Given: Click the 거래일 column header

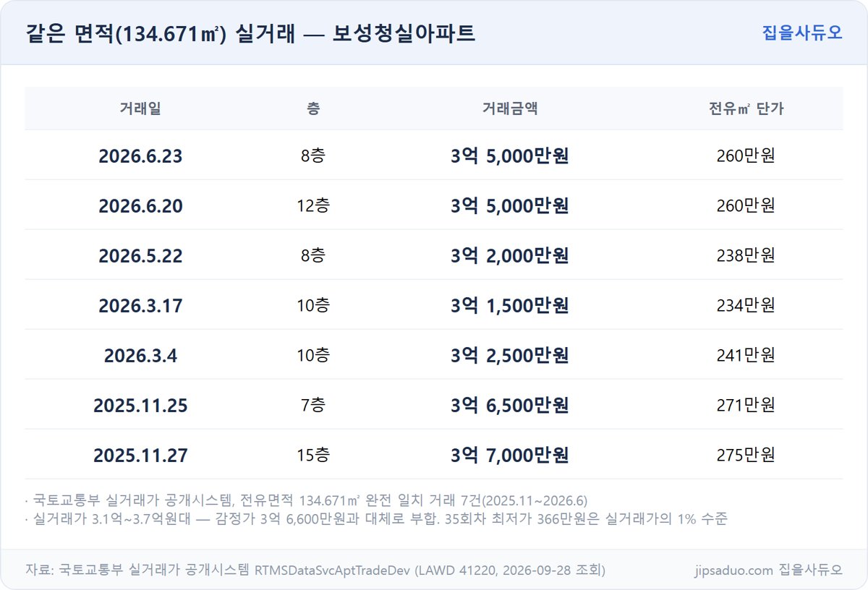Looking at the screenshot, I should pyautogui.click(x=140, y=108).
